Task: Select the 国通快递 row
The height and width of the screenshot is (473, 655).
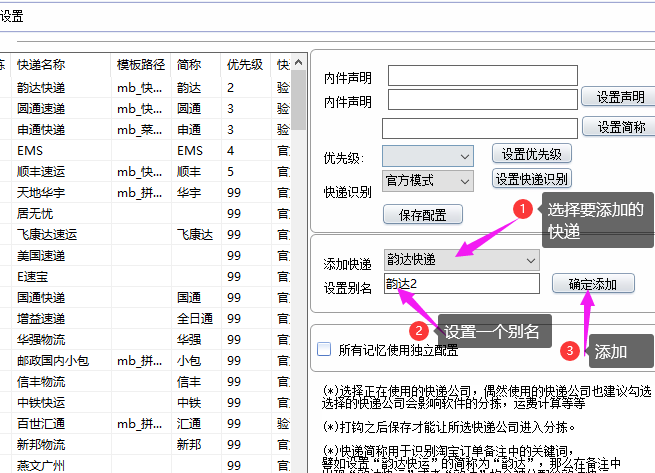Action: tap(41, 298)
